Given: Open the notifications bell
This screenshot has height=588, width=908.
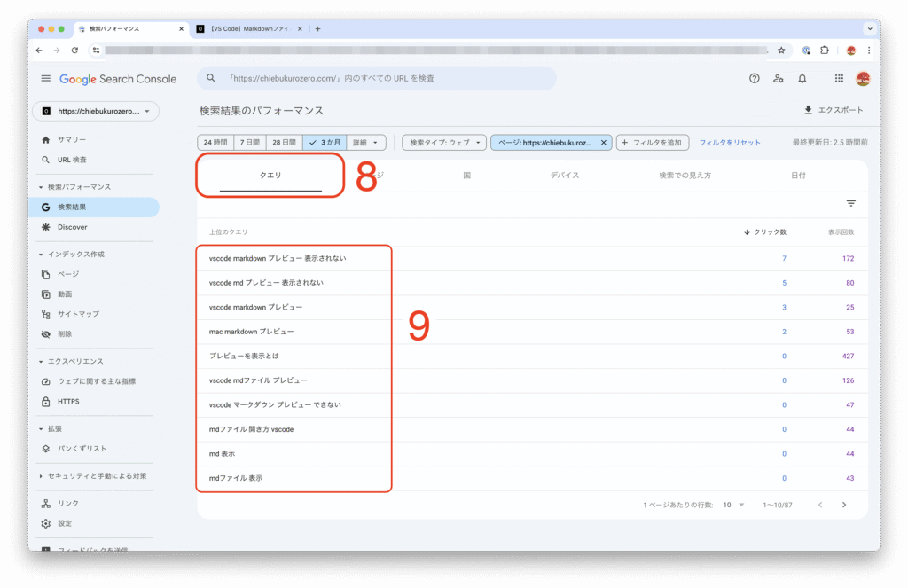Looking at the screenshot, I should coord(802,78).
